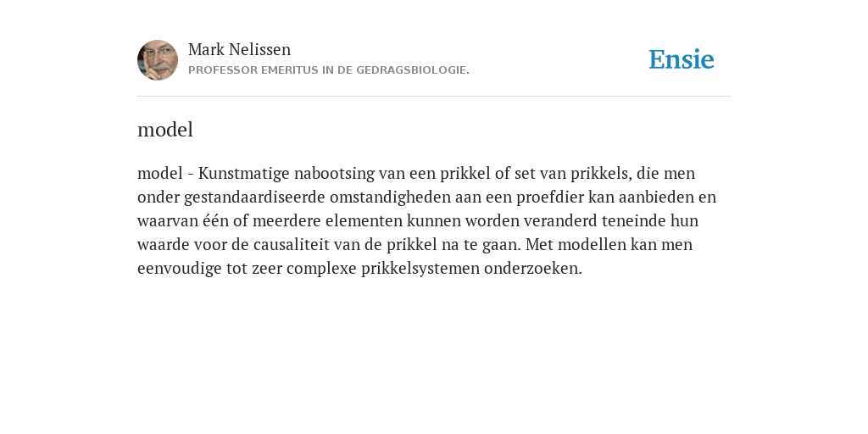Click the word 'teneinde' in the paragraph
The height and width of the screenshot is (434, 868).
click(634, 221)
